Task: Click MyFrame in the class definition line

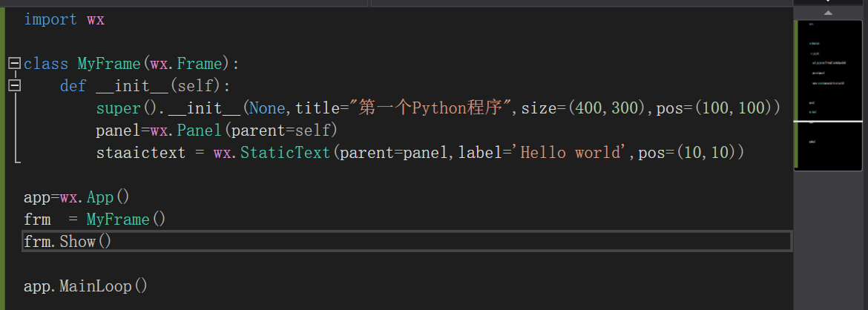Action: [x=110, y=64]
